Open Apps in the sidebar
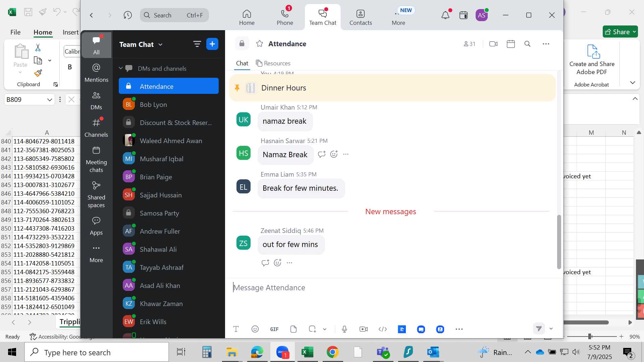644x362 pixels. pos(96,226)
